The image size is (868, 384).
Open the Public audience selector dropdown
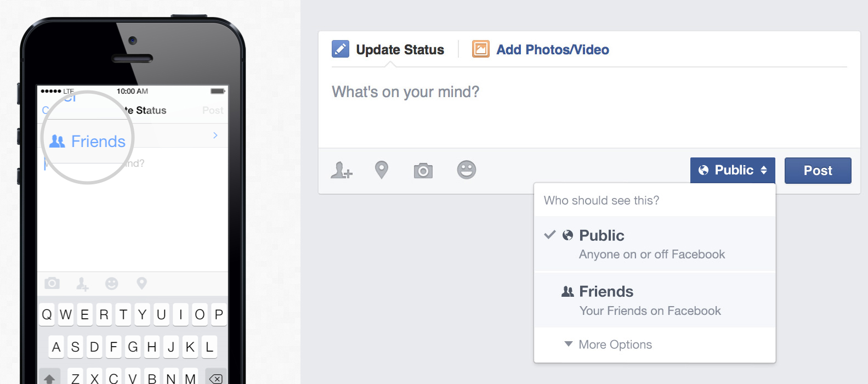(x=733, y=170)
